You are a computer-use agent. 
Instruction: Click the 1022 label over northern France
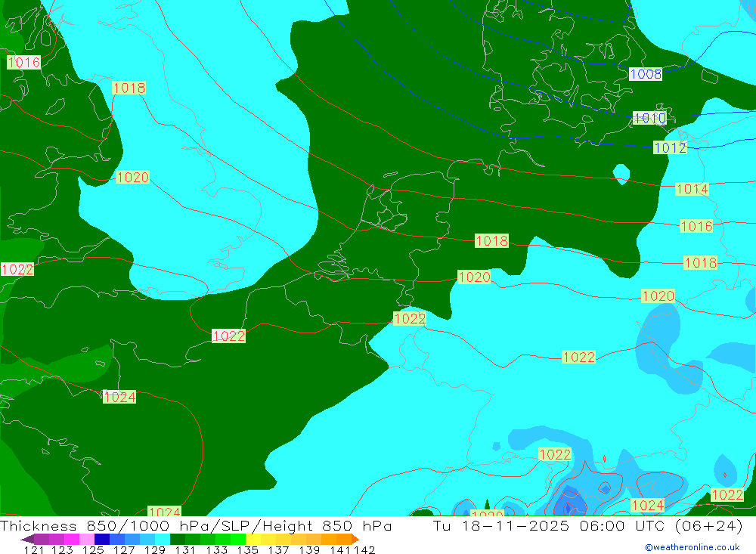[228, 336]
